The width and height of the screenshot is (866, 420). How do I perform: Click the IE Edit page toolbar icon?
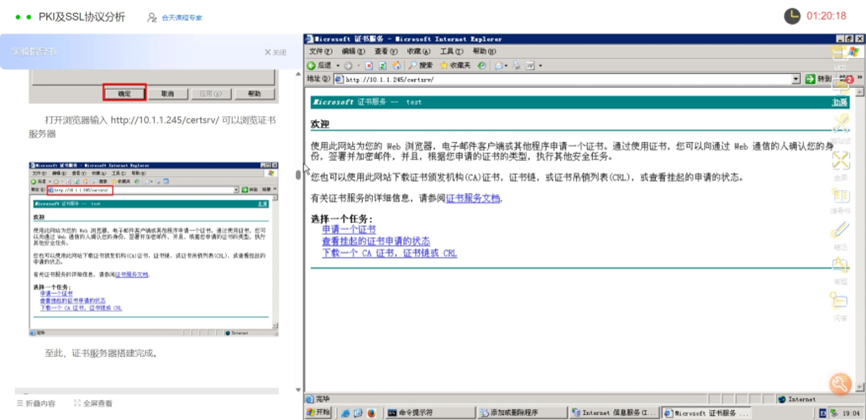pyautogui.click(x=530, y=65)
